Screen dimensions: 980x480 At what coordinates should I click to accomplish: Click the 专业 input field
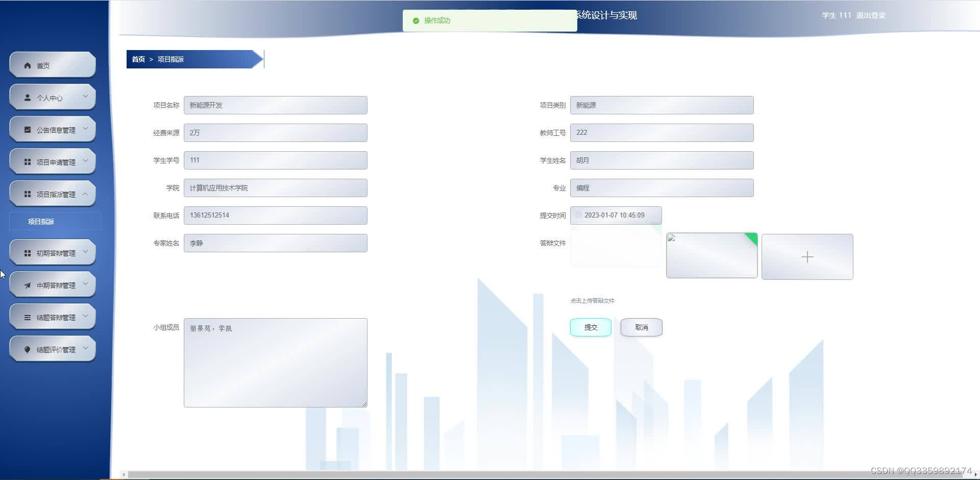661,188
